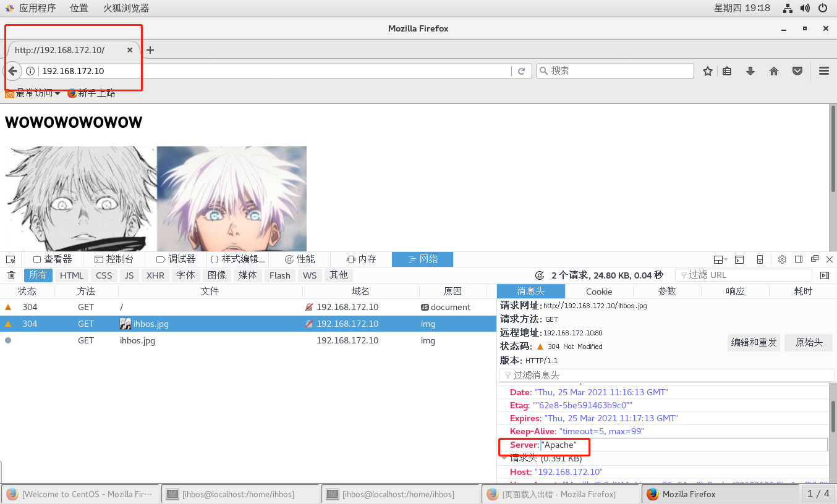Open the Firefox hamburger menu

(x=823, y=71)
